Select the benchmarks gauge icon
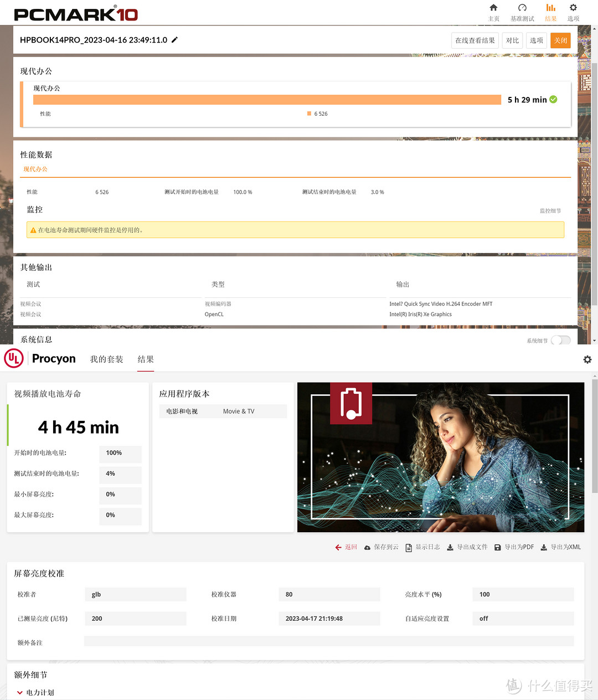The height and width of the screenshot is (700, 598). pyautogui.click(x=522, y=8)
